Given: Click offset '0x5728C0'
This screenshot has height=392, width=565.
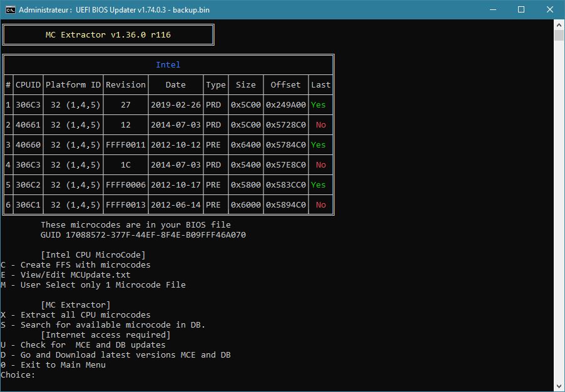Looking at the screenshot, I should point(286,125).
